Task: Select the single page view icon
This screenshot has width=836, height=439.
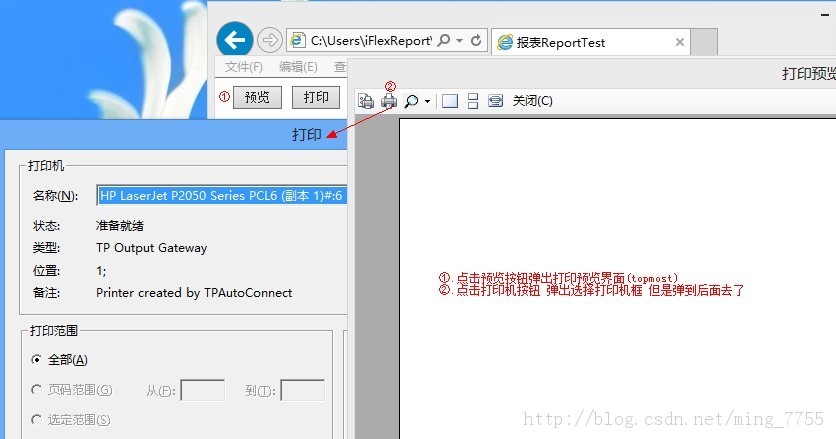Action: [450, 101]
